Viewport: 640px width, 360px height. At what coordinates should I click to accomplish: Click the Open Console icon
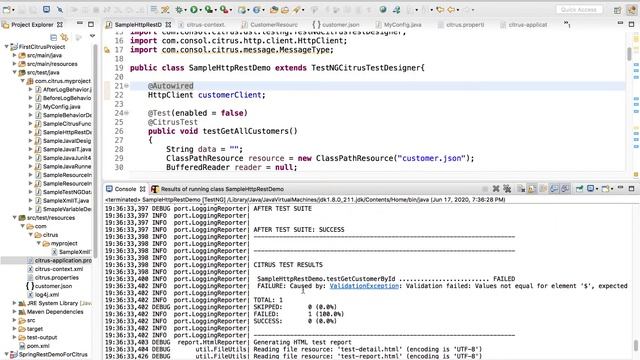[x=606, y=189]
